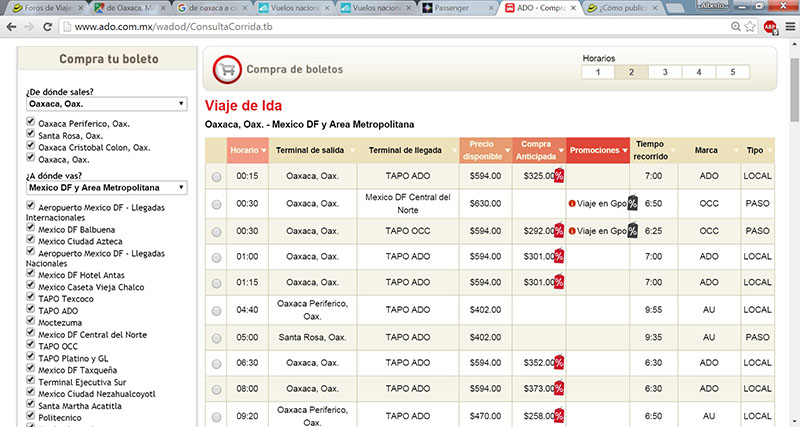This screenshot has width=800, height=427.
Task: Click discount tag on the $352.00 price
Action: pos(559,362)
